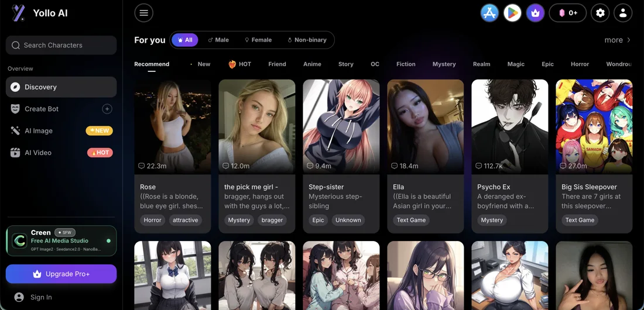Viewport: 644px width, 310px height.
Task: Click the Psycho Ex description text
Action: [506, 201]
